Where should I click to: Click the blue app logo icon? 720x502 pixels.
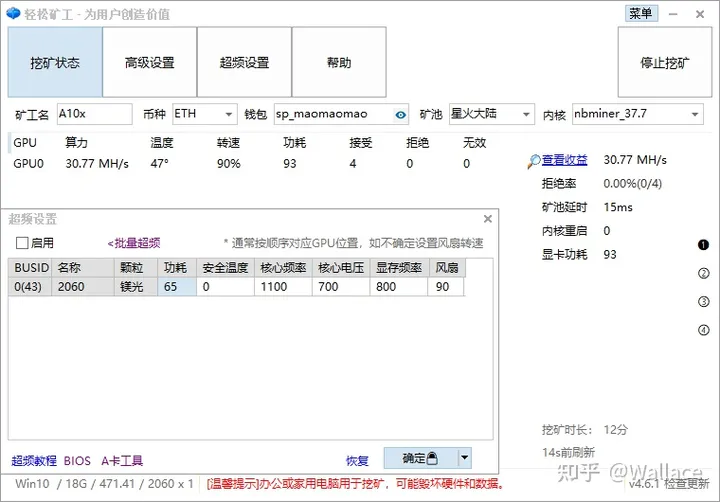[13, 13]
